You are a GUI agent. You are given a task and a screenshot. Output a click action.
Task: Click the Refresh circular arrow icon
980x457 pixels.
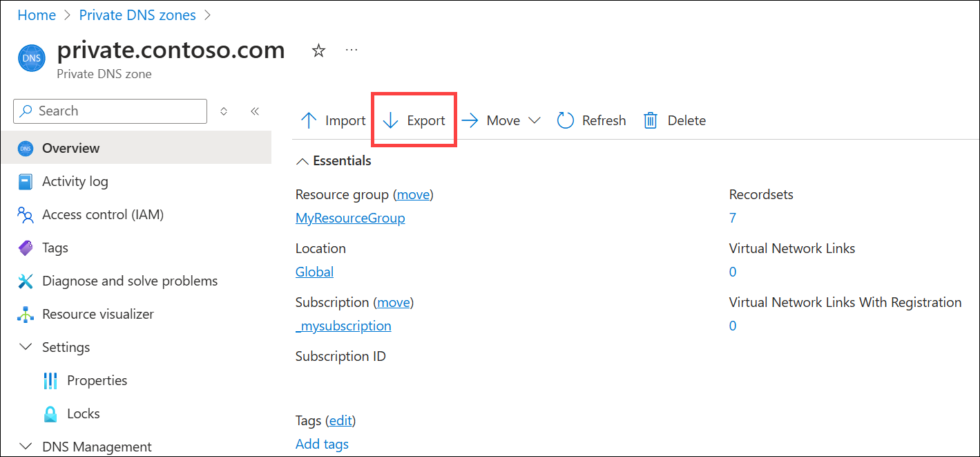tap(566, 120)
